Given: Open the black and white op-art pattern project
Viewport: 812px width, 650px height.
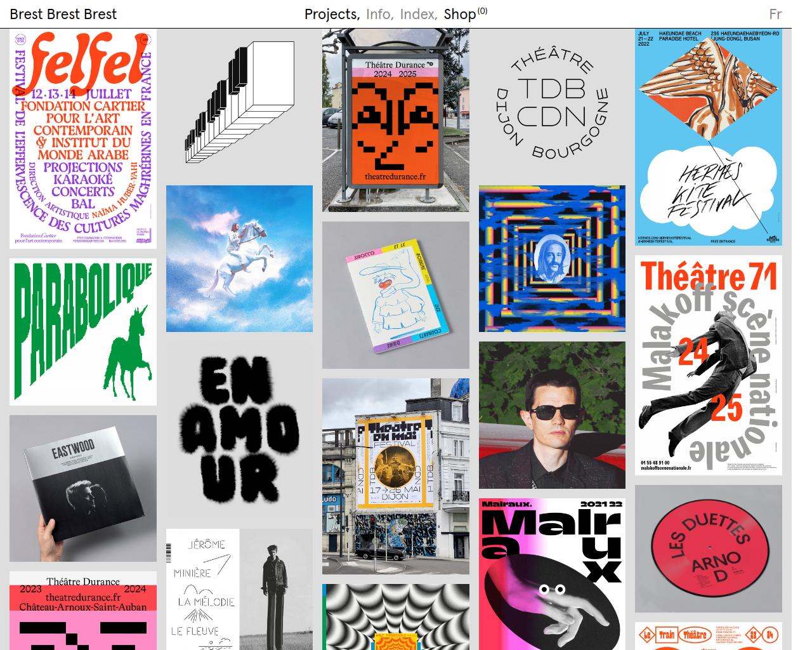Looking at the screenshot, I should pos(396,617).
